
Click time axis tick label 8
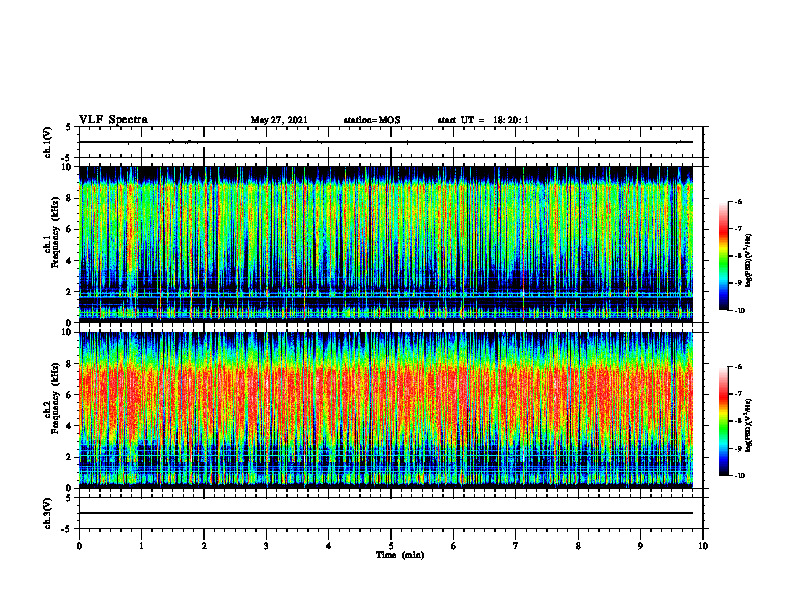click(x=578, y=546)
